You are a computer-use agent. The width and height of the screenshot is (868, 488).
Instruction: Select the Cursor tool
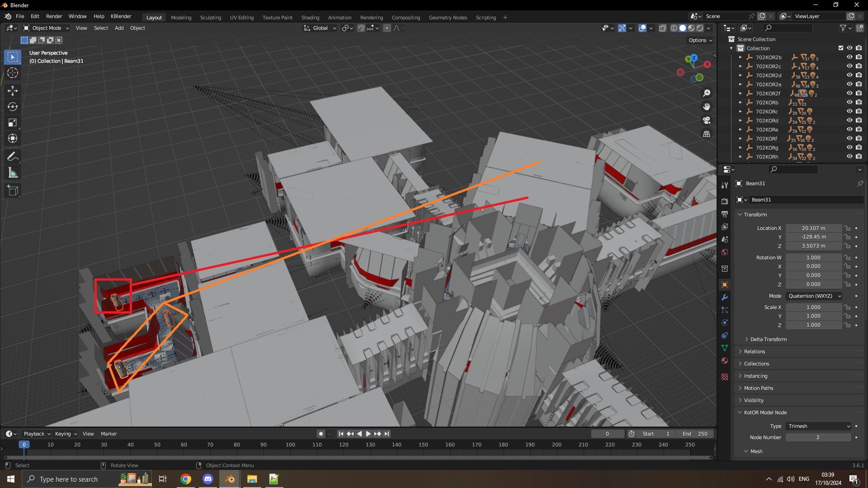13,73
